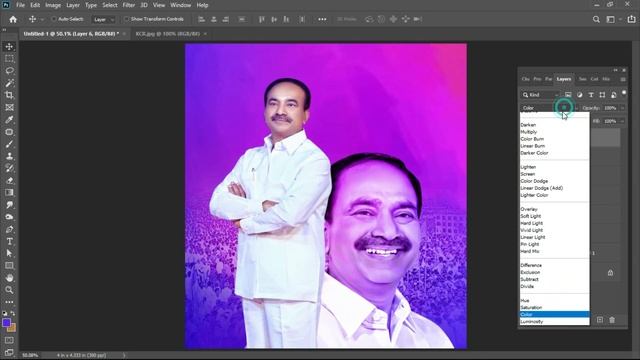Switch to the KCR.jpg document tab

[168, 34]
